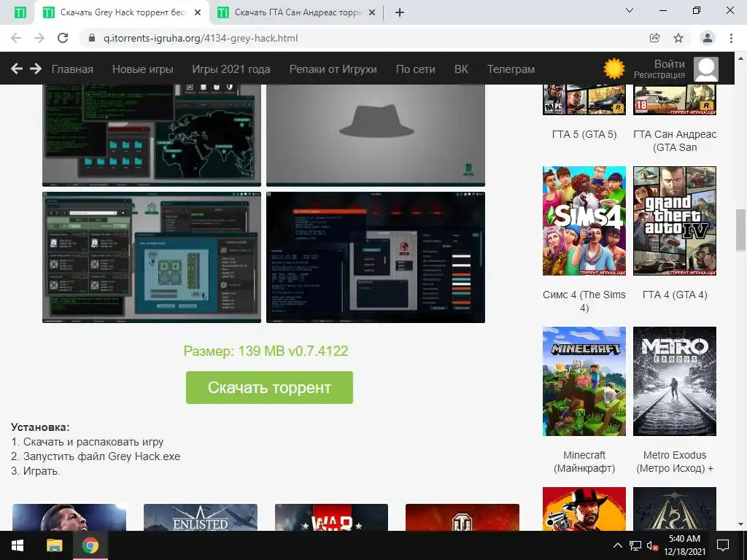Click the site's white back arrow
This screenshot has height=560, width=747.
pyautogui.click(x=17, y=69)
